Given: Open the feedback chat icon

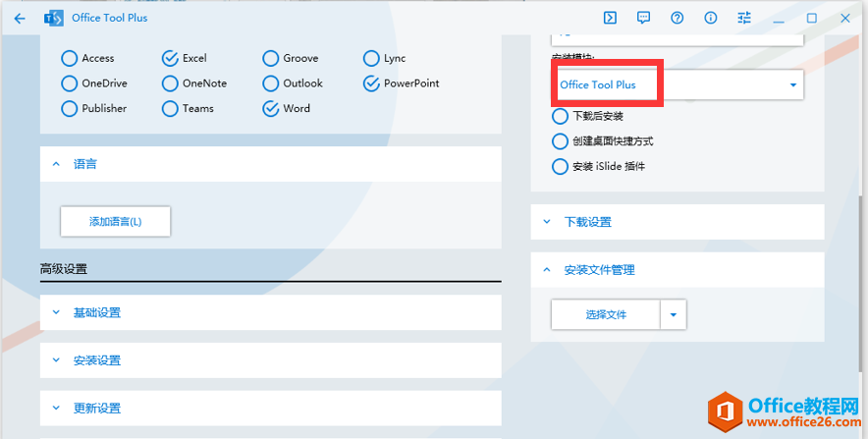Looking at the screenshot, I should 643,19.
